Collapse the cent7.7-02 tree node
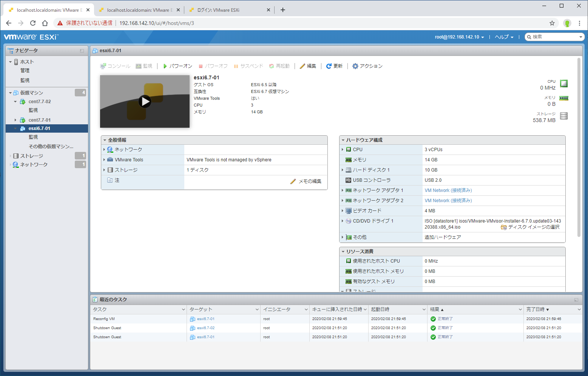This screenshot has width=588, height=376. point(15,102)
